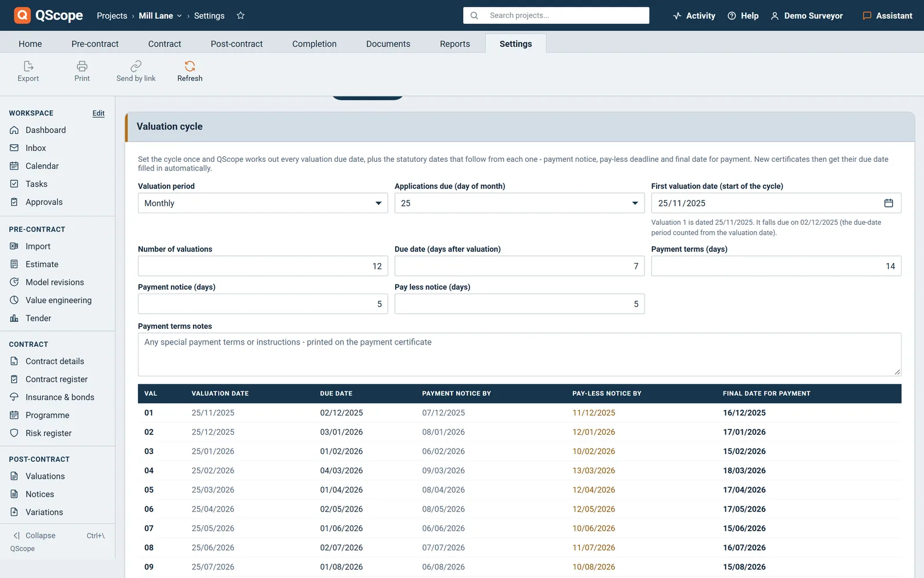Star the project as a favourite
This screenshot has height=578, width=924.
click(241, 16)
